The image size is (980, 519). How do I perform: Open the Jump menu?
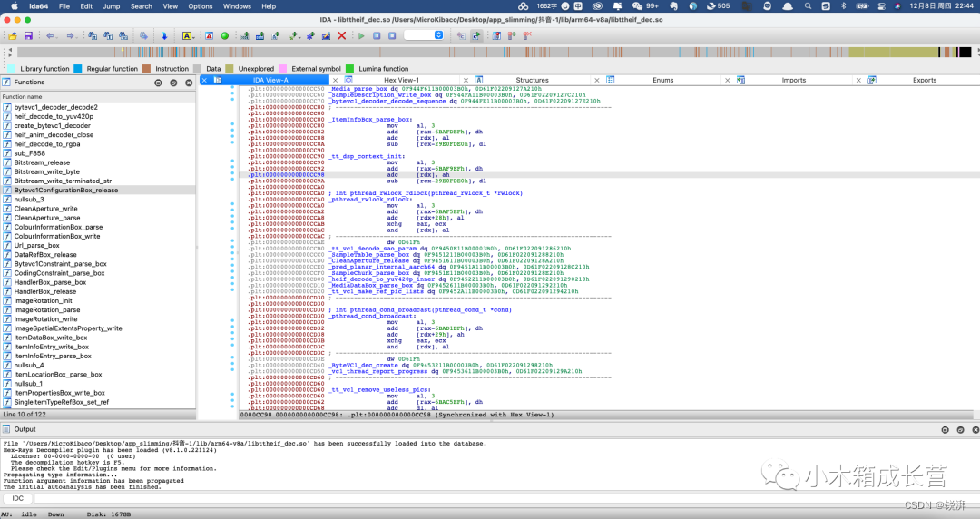pyautogui.click(x=112, y=6)
